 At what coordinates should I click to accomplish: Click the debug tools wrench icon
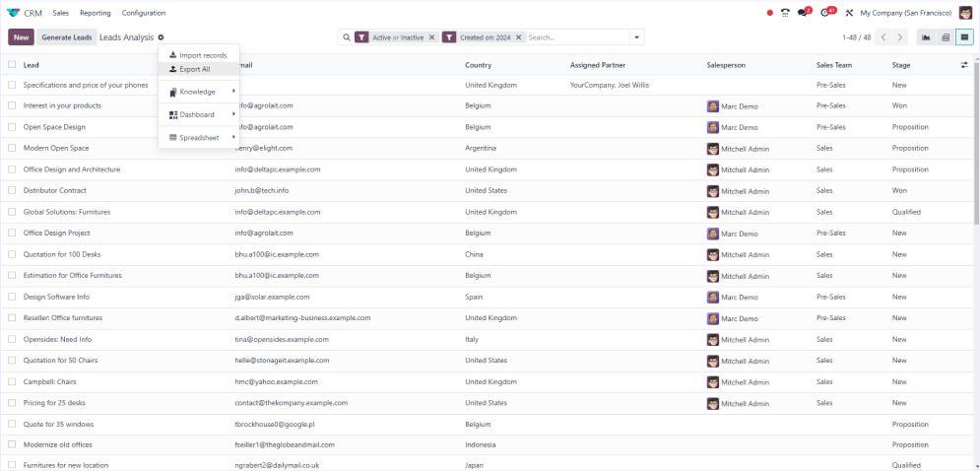849,13
